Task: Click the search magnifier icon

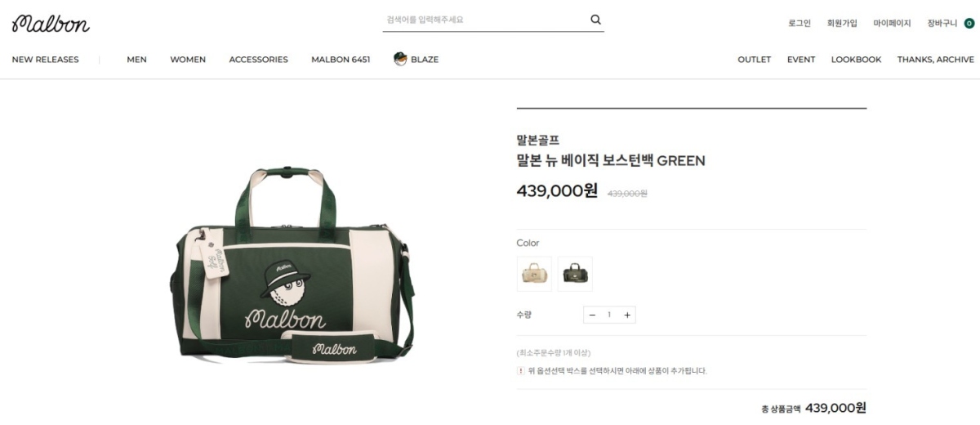Action: [x=595, y=20]
